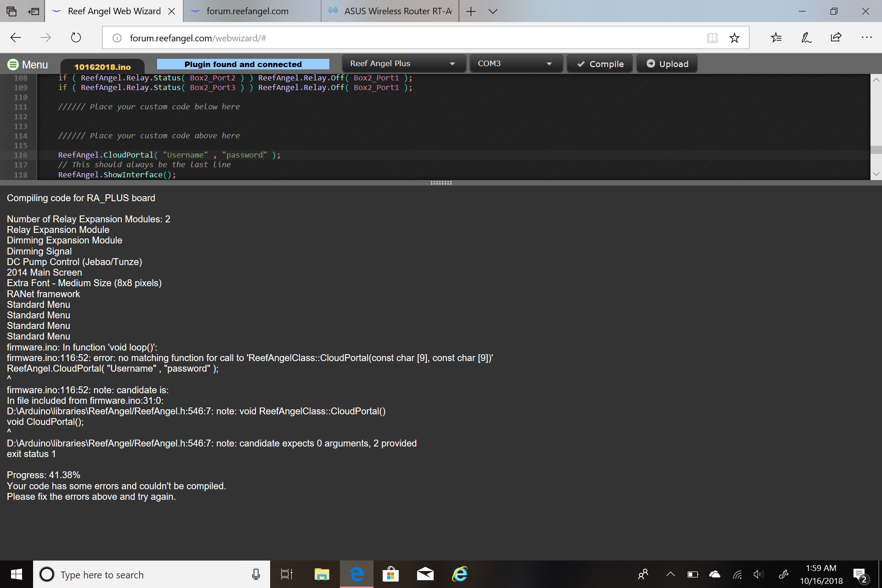Click the battery status icon
This screenshot has width=882, height=588.
[693, 574]
